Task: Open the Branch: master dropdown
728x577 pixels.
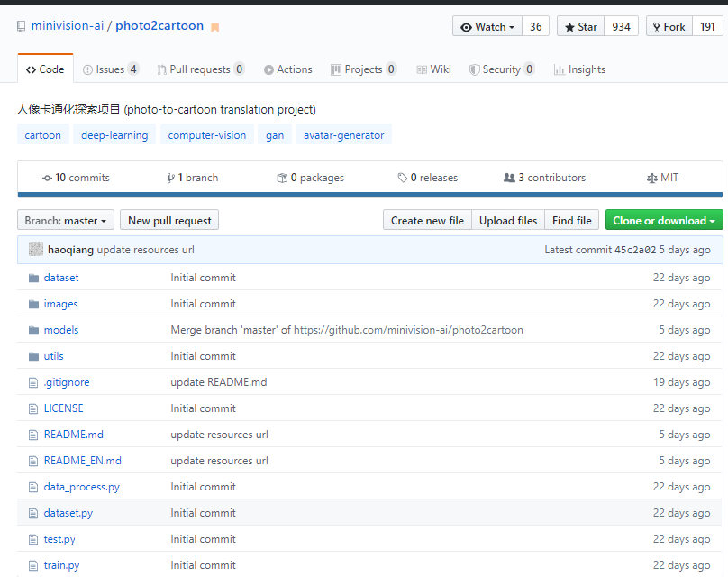Action: coord(66,220)
